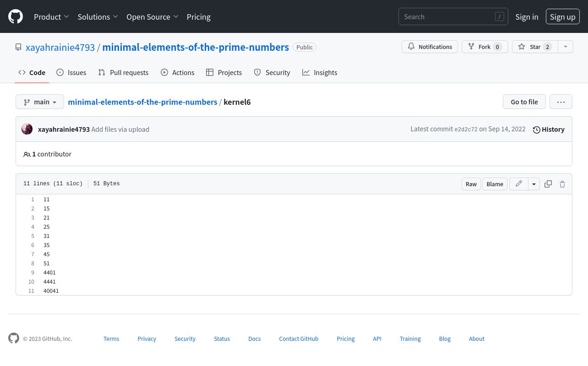The image size is (588, 366).
Task: Expand the Product menu
Action: (x=51, y=17)
